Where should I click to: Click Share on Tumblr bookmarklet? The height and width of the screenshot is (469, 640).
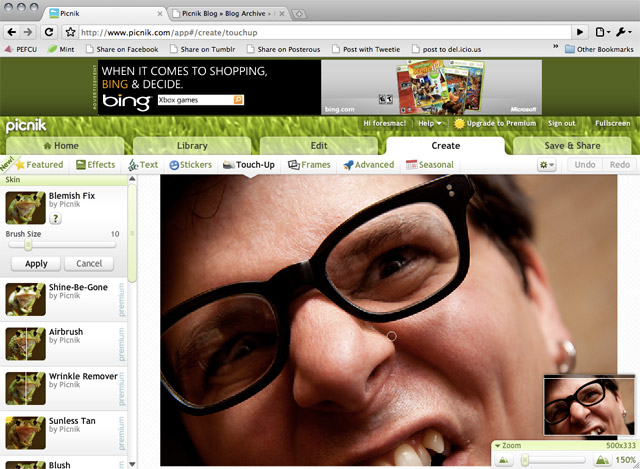pos(203,49)
